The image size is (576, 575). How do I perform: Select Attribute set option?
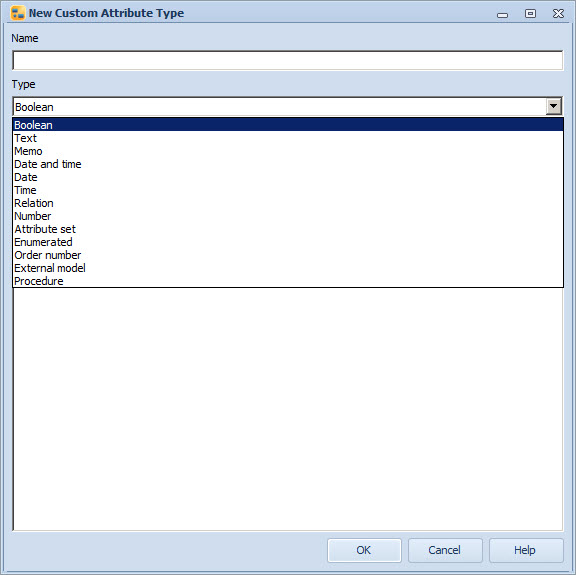[288, 229]
